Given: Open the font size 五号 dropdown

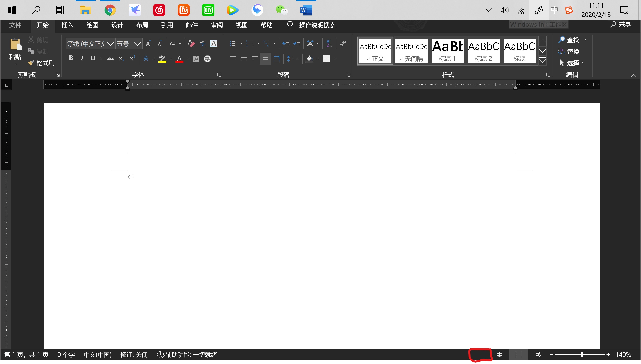Looking at the screenshot, I should (x=137, y=44).
